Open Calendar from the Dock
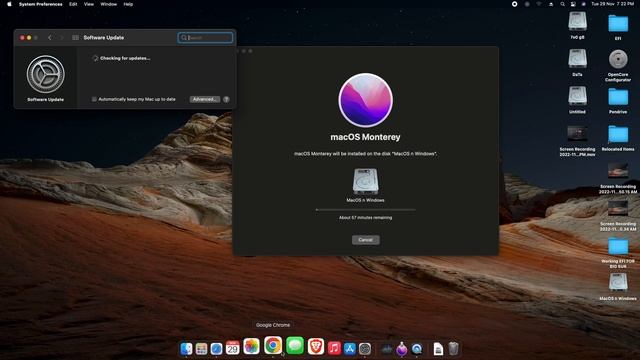 [232, 348]
